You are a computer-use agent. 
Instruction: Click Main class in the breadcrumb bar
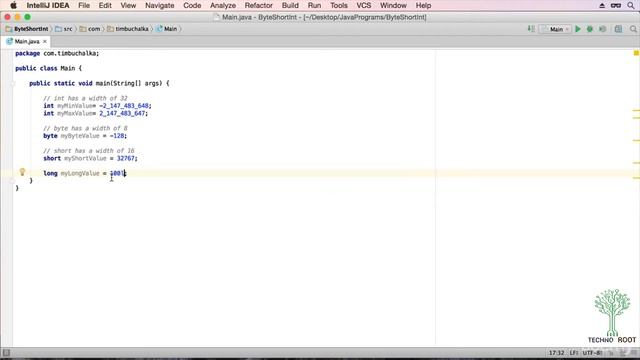click(167, 29)
